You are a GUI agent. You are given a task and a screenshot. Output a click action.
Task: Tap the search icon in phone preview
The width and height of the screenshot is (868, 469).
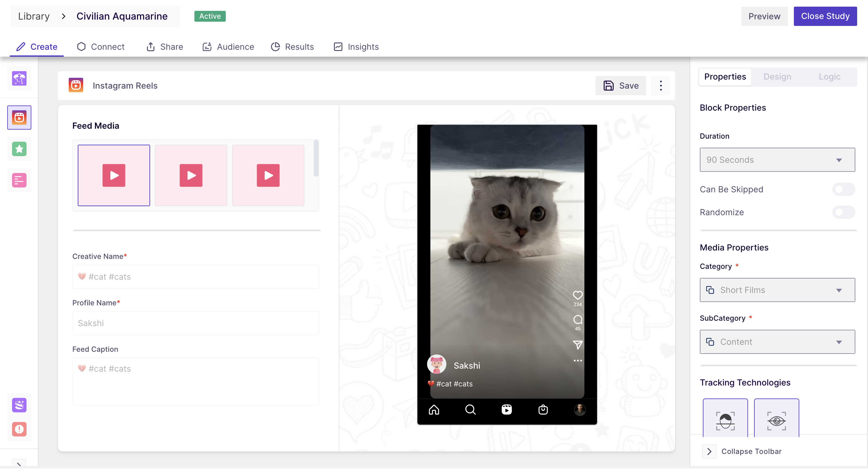pyautogui.click(x=470, y=410)
